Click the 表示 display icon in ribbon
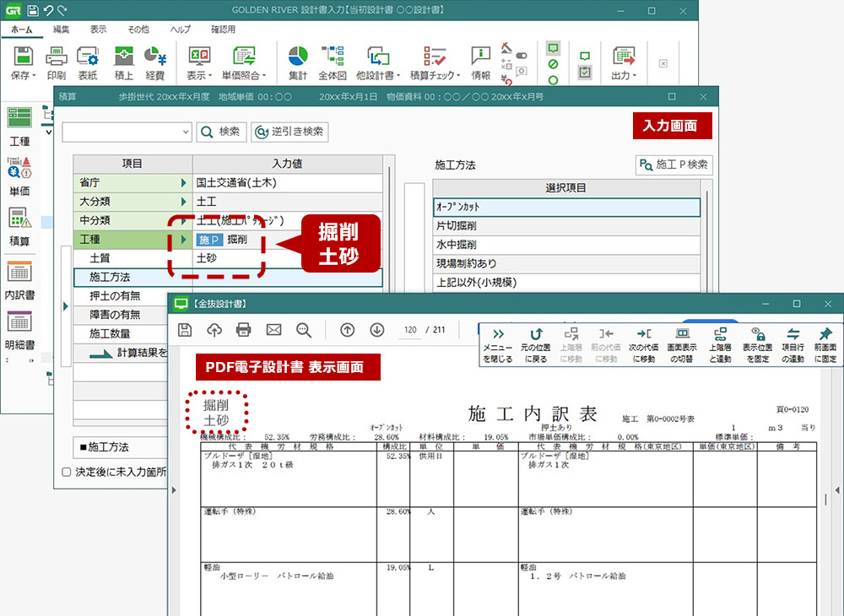844x616 pixels. click(x=199, y=56)
